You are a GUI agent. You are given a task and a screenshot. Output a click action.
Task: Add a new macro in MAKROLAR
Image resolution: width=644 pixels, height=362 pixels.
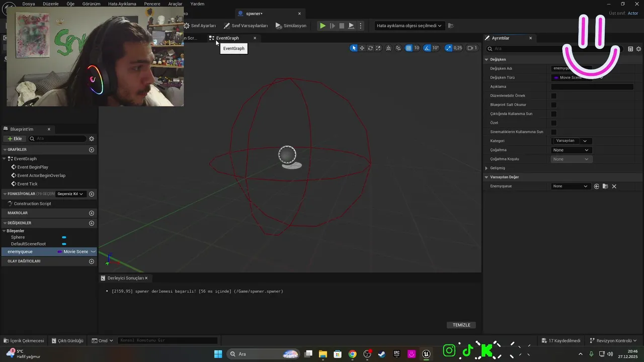pos(92,213)
